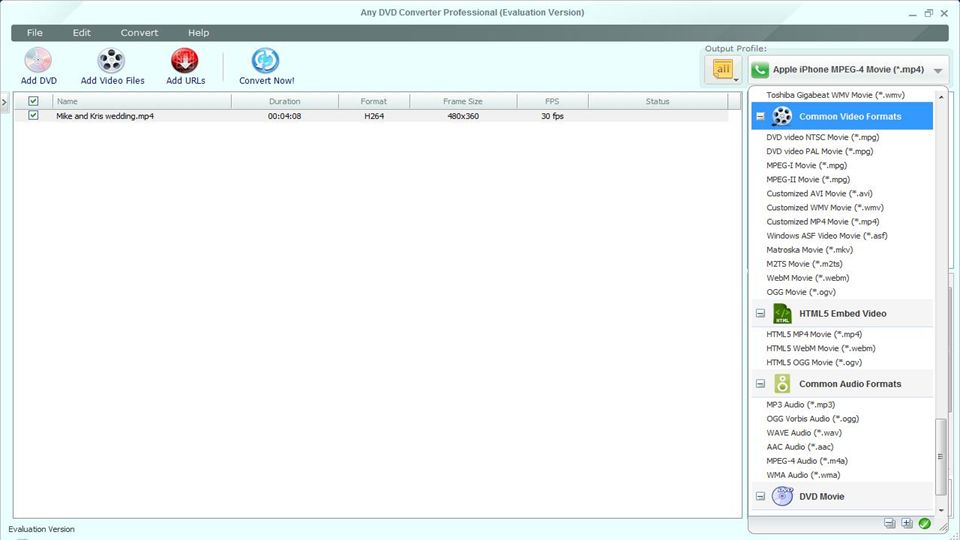Select HTML5 WebM Movie (*.webm)
Screen dimensions: 960x540
(x=820, y=348)
